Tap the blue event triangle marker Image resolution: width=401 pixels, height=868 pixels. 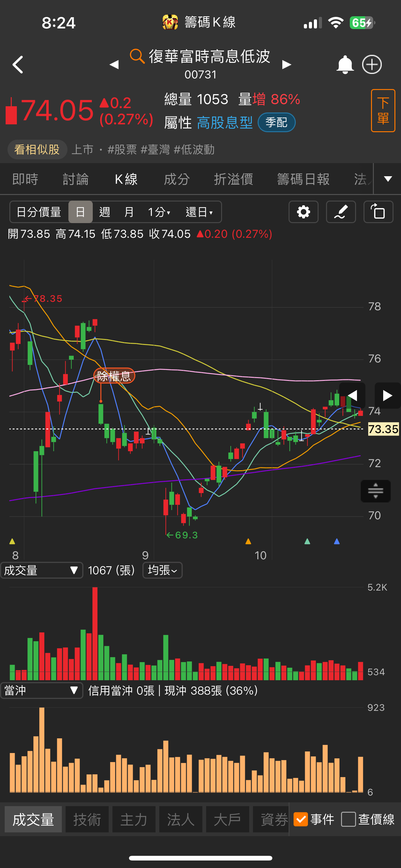click(337, 541)
